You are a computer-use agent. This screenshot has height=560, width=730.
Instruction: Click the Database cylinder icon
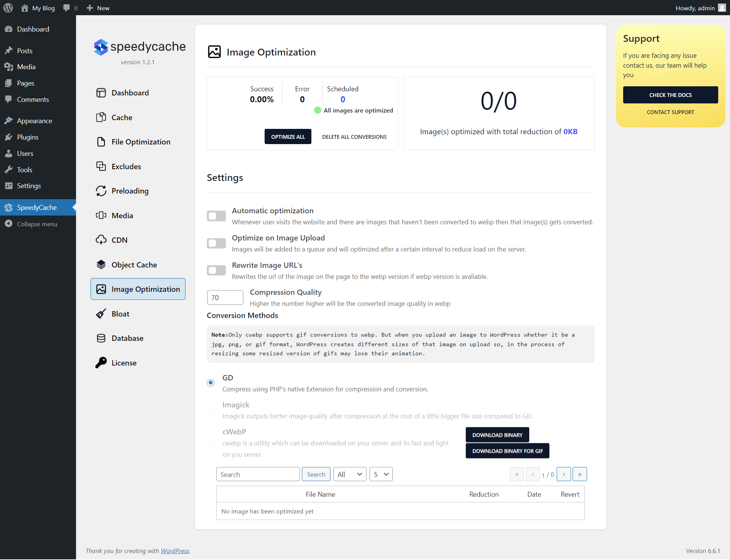[101, 338]
